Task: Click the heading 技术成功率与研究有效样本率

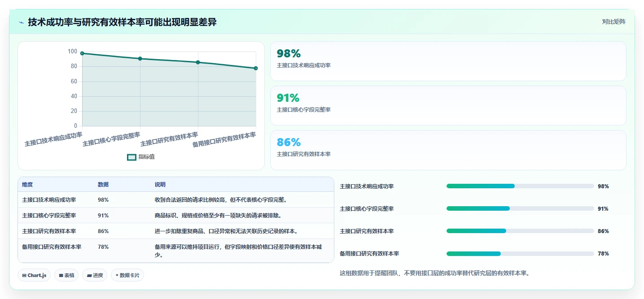Action: click(x=122, y=22)
